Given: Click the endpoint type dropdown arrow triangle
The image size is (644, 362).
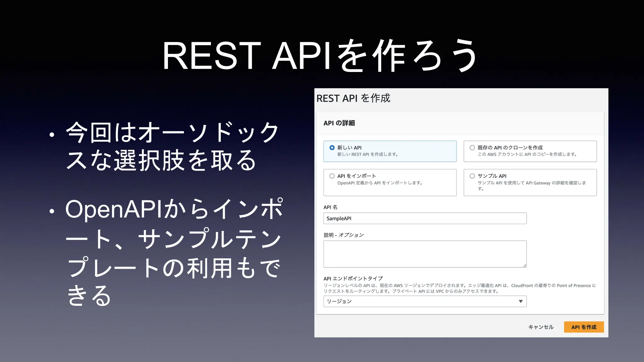Looking at the screenshot, I should [521, 301].
